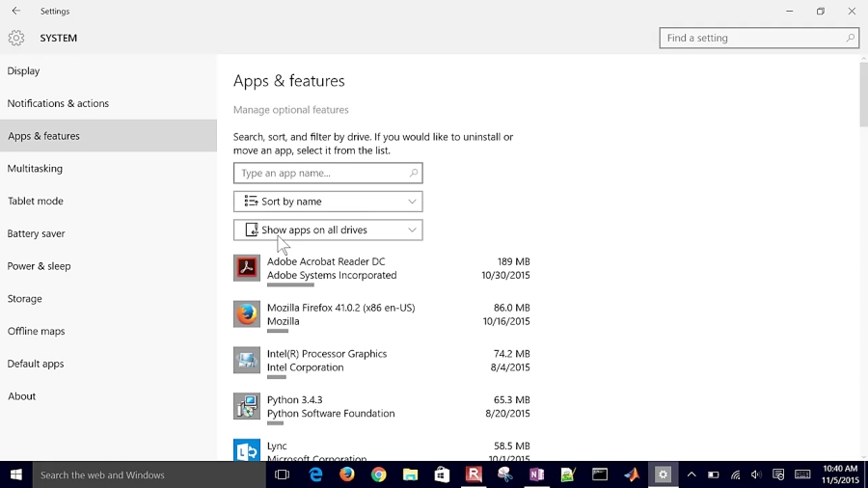Click the Find a setting search field
Viewport: 868px width, 488px height.
click(752, 39)
